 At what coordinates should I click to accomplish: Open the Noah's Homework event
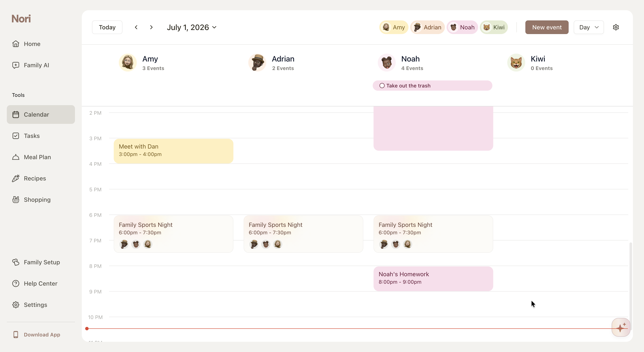(x=433, y=279)
